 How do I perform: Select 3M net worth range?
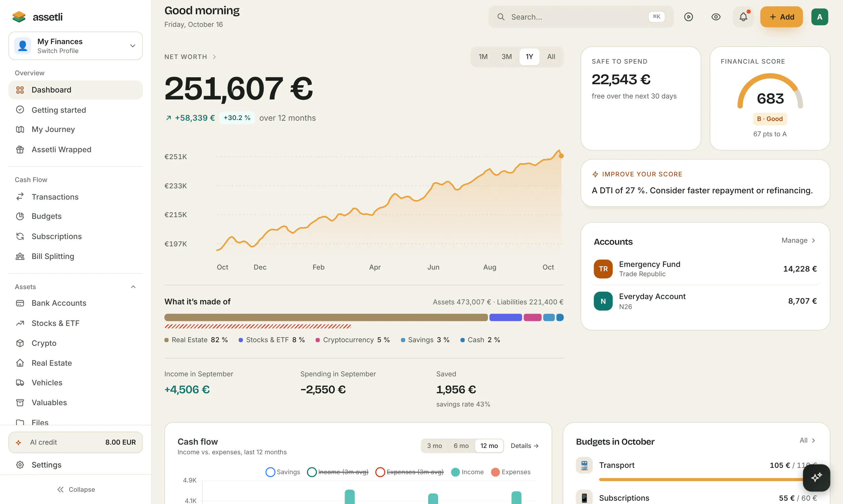tap(506, 57)
